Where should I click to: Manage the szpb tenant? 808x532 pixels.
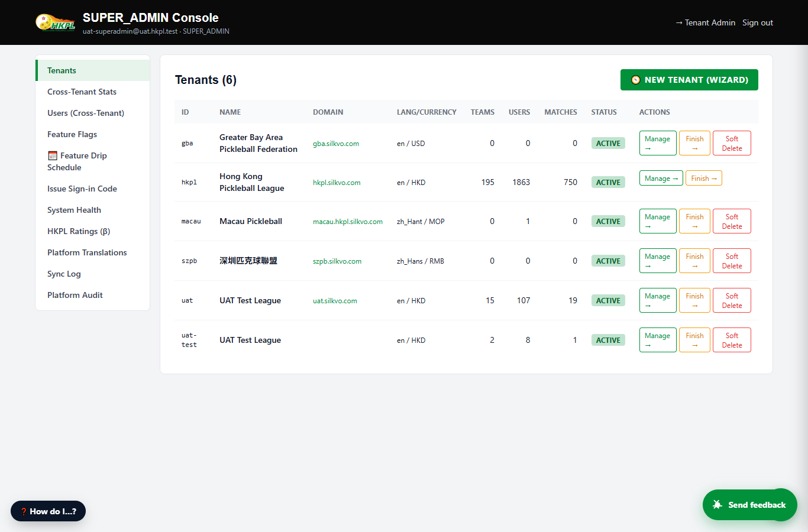(x=658, y=261)
